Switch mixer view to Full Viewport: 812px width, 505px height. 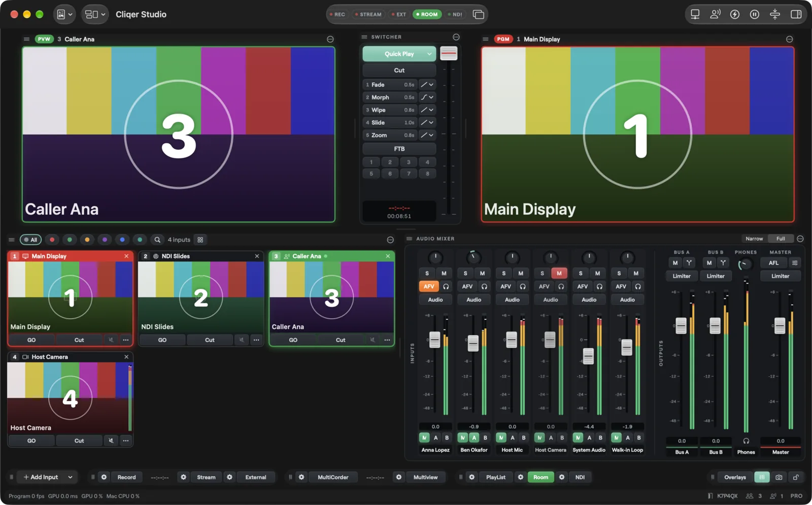click(x=781, y=239)
